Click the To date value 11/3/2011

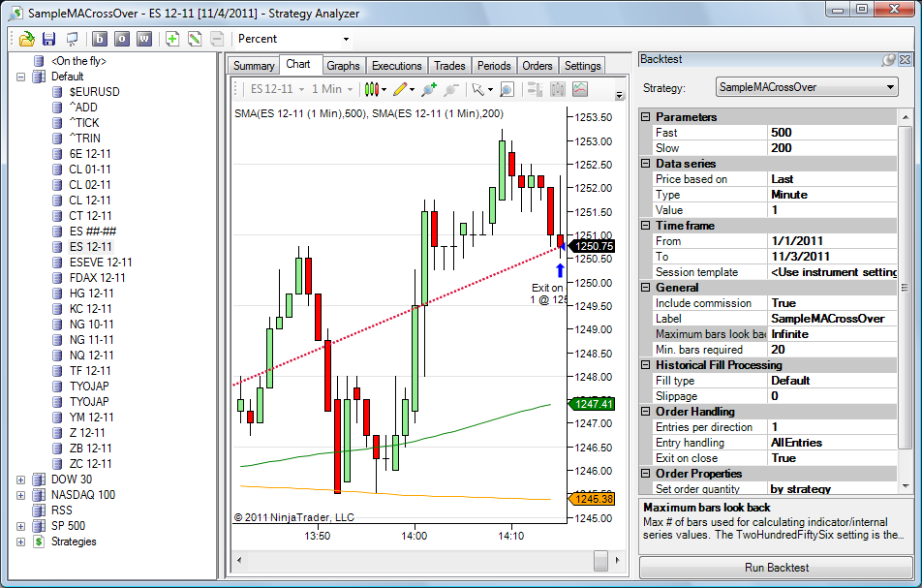coord(833,257)
